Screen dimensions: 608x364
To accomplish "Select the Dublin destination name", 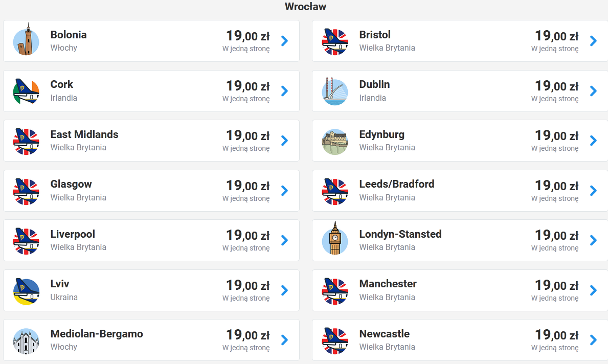I will click(374, 84).
